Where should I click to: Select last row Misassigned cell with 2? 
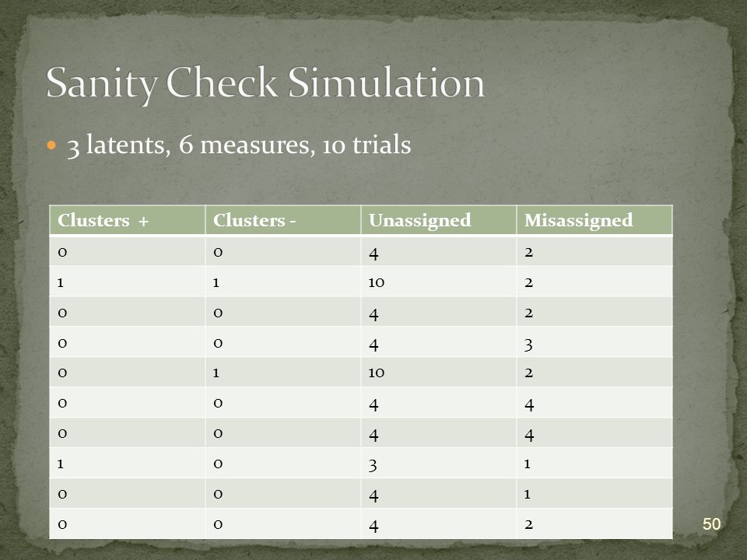click(594, 524)
